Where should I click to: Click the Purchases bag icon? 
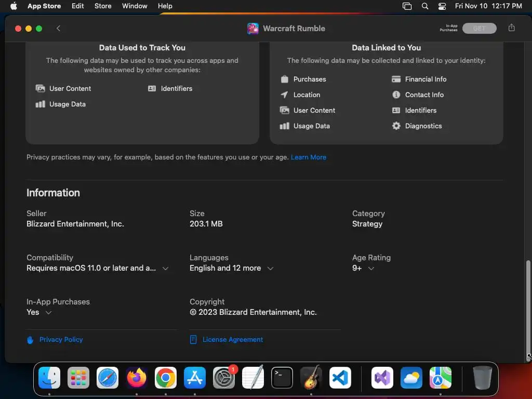(x=284, y=79)
